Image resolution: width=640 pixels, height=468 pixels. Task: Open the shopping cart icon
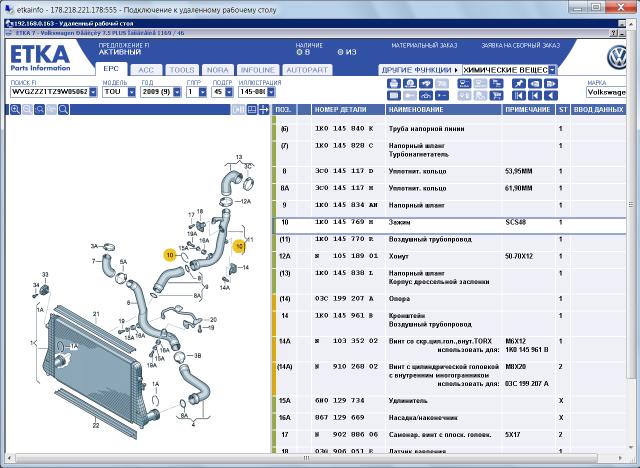[x=497, y=96]
